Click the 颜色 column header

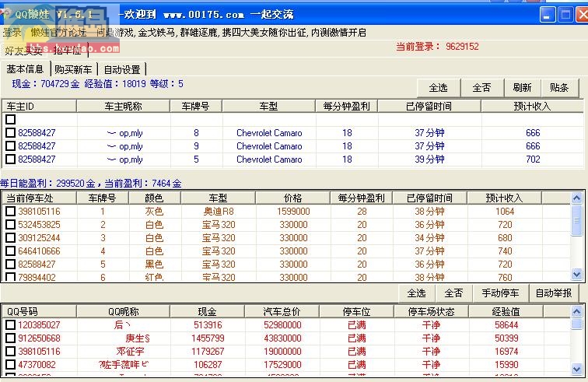[x=155, y=198]
